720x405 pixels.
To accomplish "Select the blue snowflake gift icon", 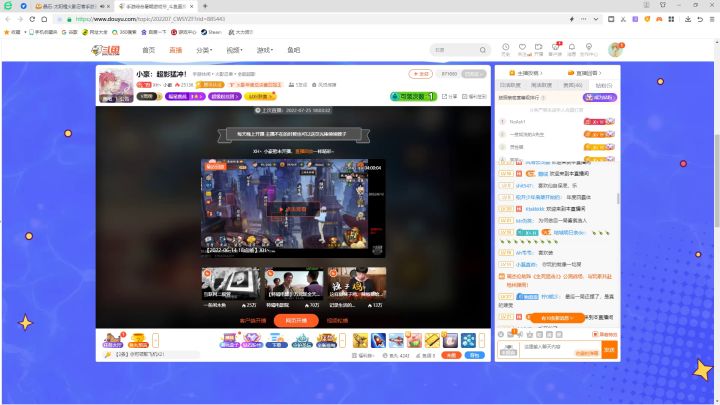I will [468, 340].
